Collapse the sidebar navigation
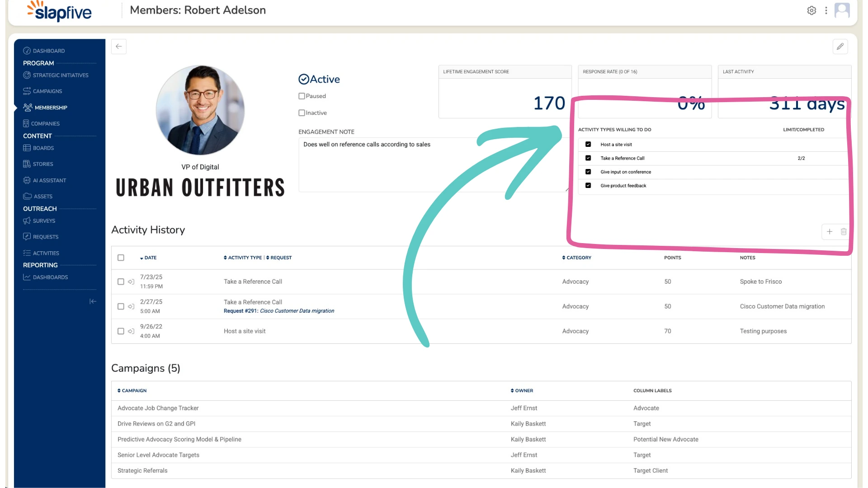The width and height of the screenshot is (868, 488). click(x=93, y=301)
